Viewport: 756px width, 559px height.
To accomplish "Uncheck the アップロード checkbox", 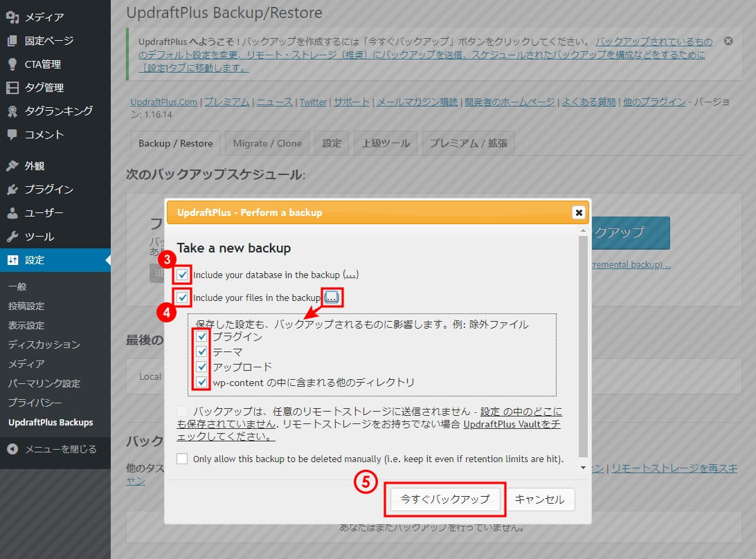I will click(202, 367).
